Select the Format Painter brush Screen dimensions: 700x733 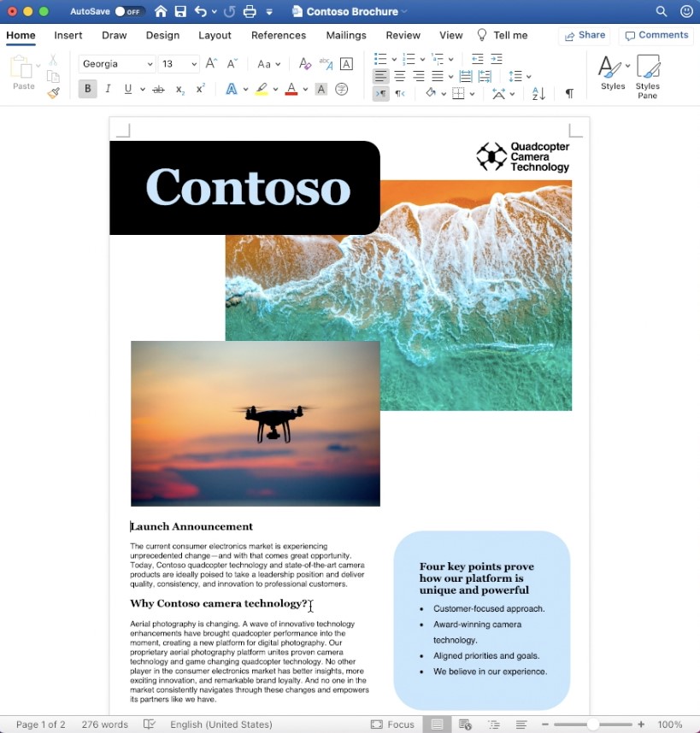[x=53, y=93]
